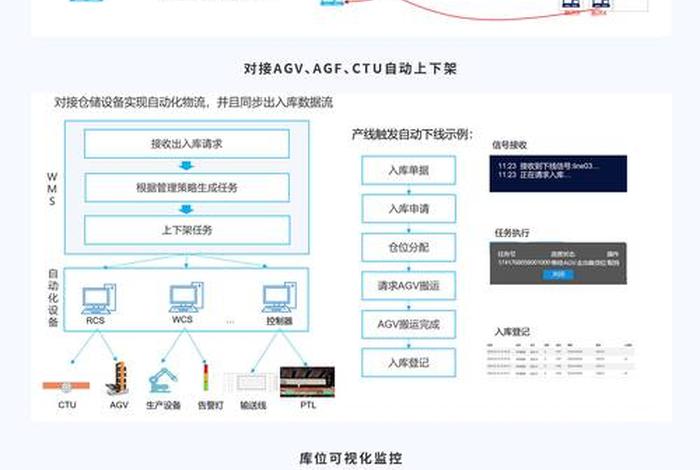Click the 仓位分配 step box
The image size is (700, 470).
[x=408, y=247]
